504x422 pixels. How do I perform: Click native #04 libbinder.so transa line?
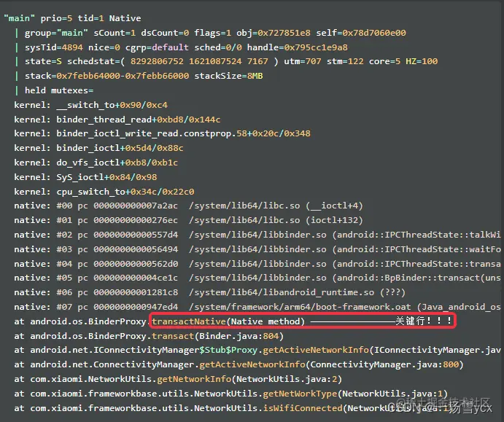click(257, 264)
